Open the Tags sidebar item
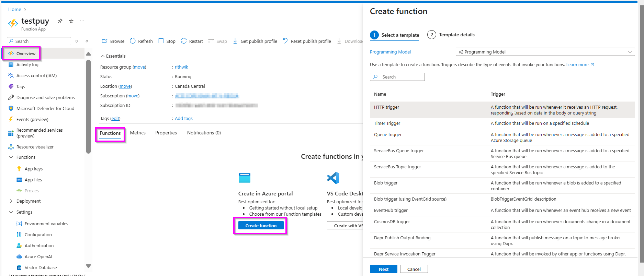644x276 pixels. click(x=21, y=86)
